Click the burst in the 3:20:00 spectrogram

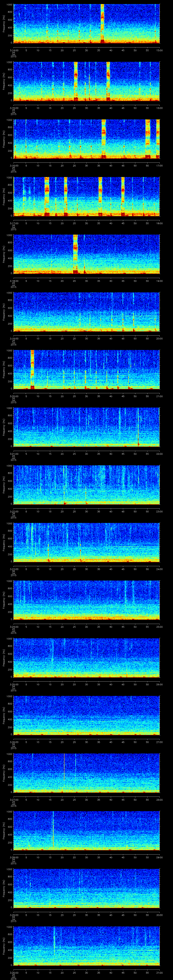(x=32, y=369)
